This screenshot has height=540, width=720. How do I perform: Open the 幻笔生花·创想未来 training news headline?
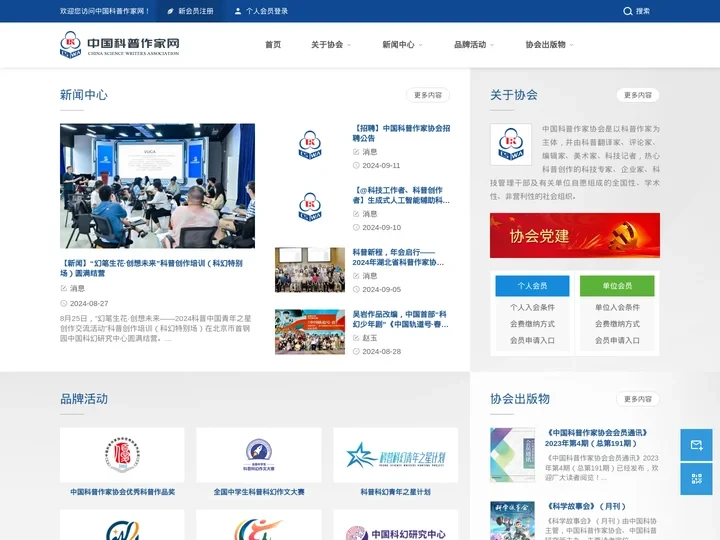[152, 268]
